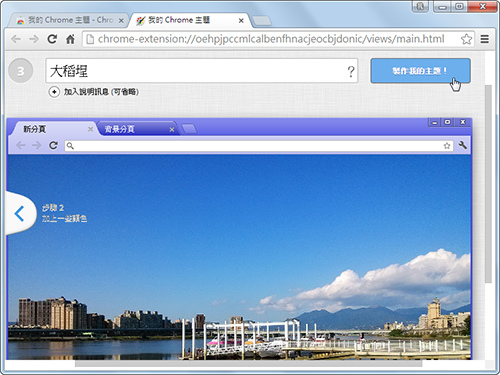This screenshot has height=375, width=500.
Task: Click the preview wrench settings icon
Action: (462, 145)
